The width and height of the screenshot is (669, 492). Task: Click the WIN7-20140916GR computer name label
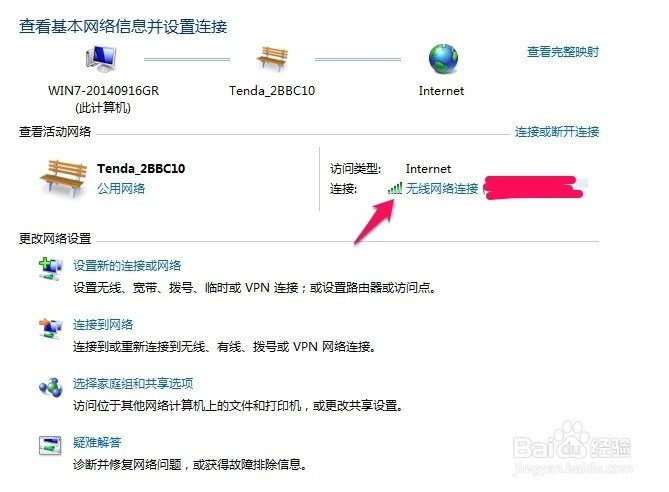pyautogui.click(x=103, y=90)
